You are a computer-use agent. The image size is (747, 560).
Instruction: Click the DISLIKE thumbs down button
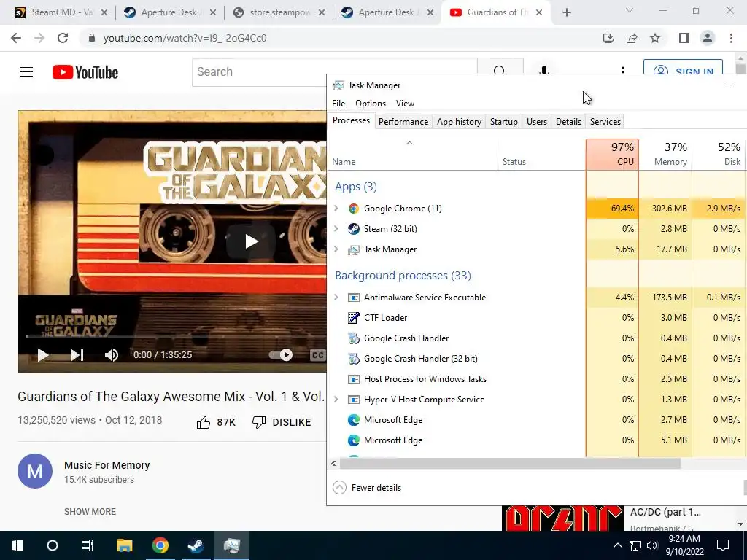pyautogui.click(x=282, y=422)
